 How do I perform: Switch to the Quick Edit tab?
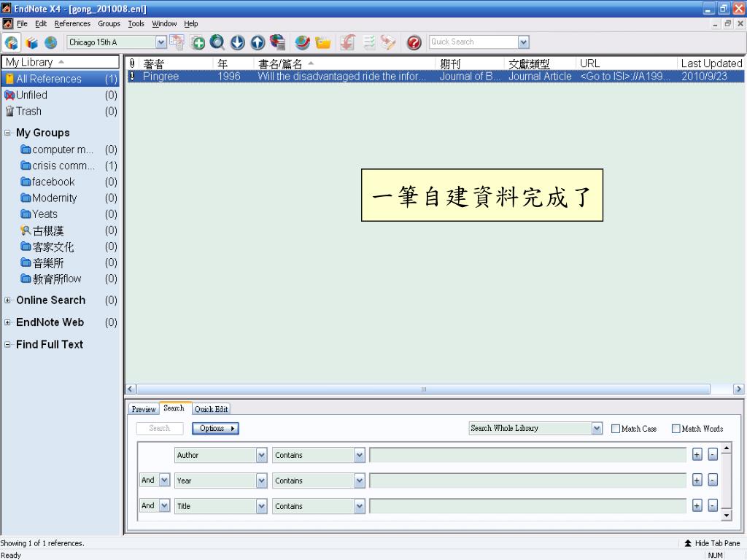(x=211, y=409)
